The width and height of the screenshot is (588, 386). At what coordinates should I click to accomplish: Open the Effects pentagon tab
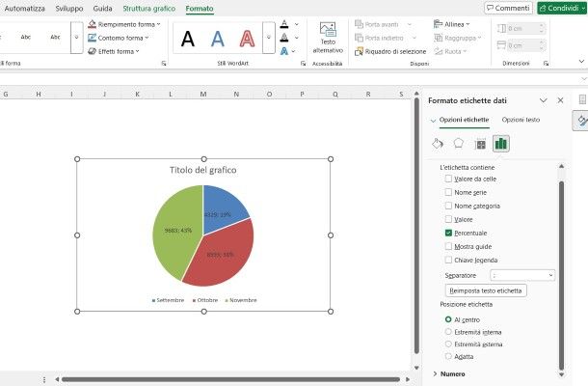(x=459, y=144)
